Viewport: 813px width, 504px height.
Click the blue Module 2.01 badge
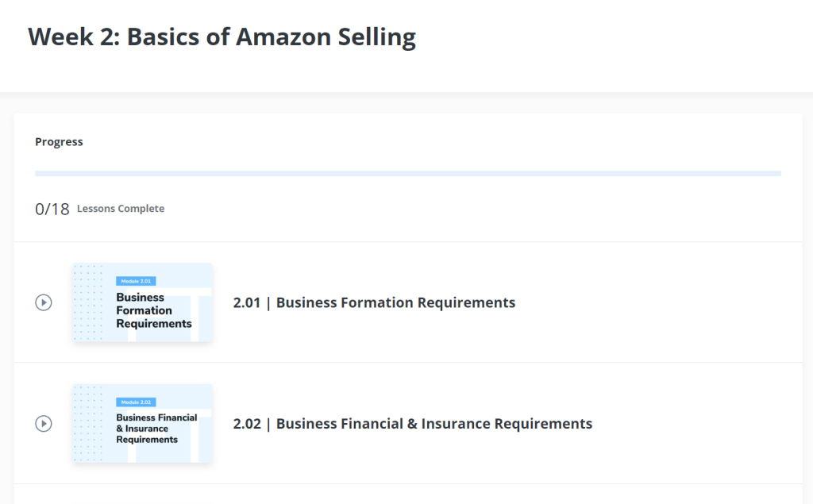(136, 281)
